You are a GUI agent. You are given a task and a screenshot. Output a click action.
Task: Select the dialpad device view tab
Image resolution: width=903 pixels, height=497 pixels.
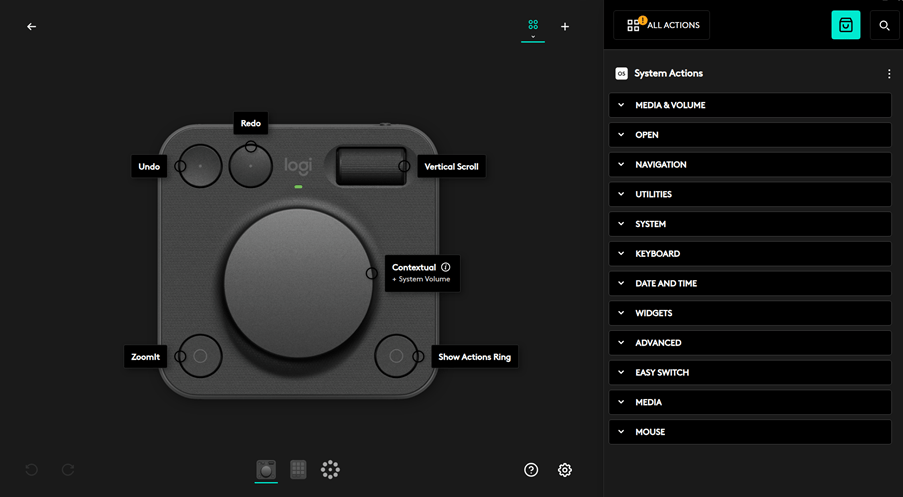(266, 470)
